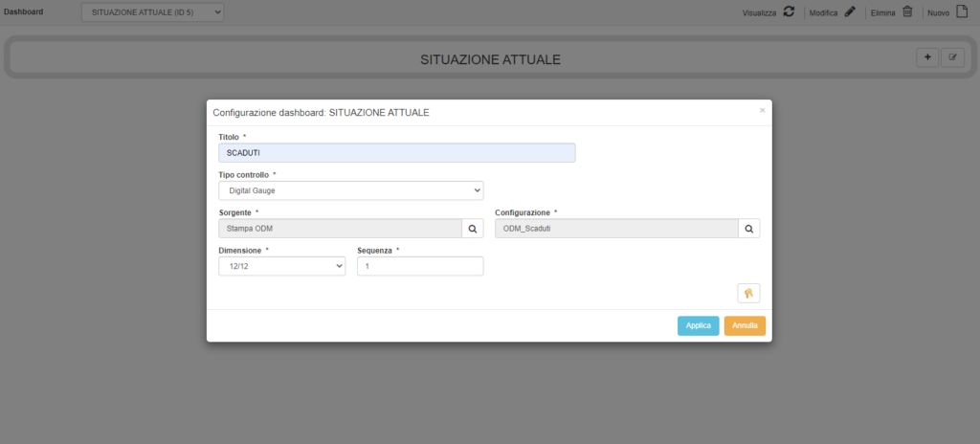Close dialog with the X icon
Screen dimensions: 980x444
click(762, 111)
